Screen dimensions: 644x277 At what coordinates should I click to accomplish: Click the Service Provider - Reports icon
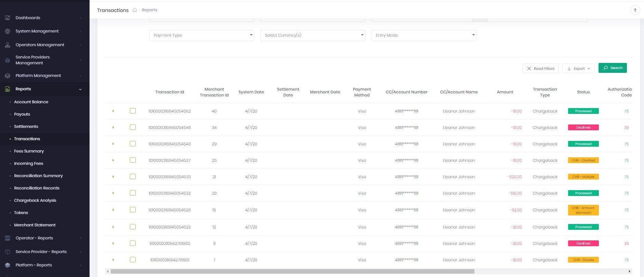(8, 252)
